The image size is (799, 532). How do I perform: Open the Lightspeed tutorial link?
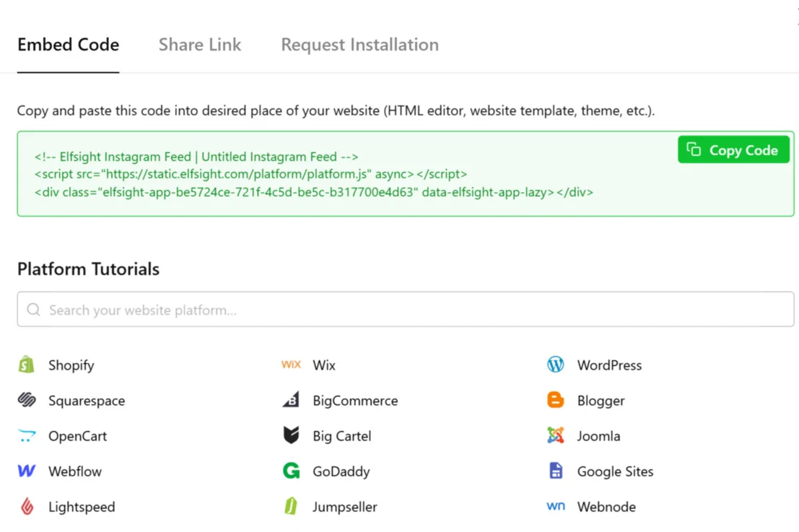82,507
